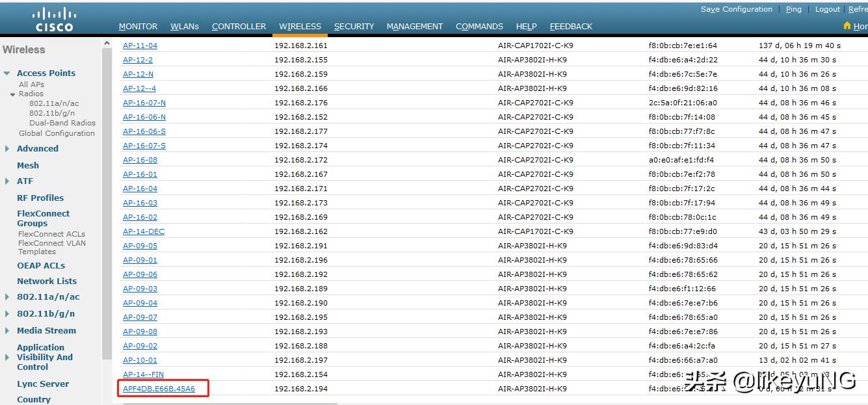Open the SECURITY menu
The height and width of the screenshot is (405, 868).
click(354, 27)
